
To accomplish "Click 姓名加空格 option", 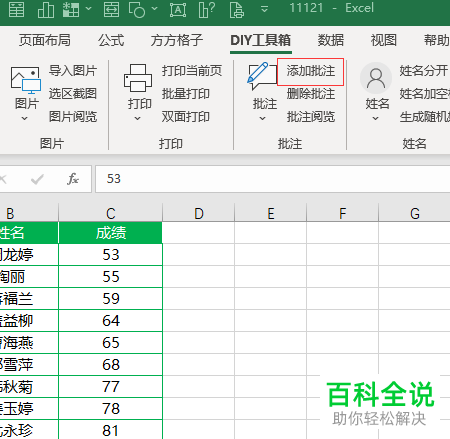I will (x=425, y=94).
